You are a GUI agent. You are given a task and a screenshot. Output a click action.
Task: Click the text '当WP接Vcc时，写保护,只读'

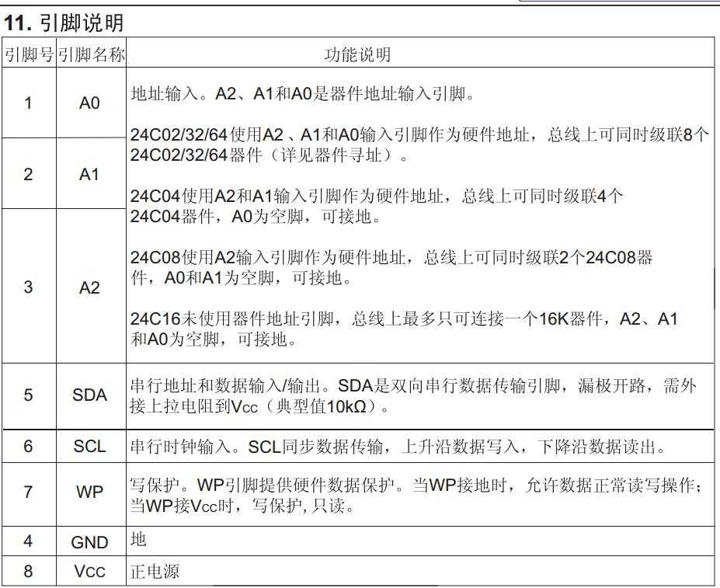242,506
